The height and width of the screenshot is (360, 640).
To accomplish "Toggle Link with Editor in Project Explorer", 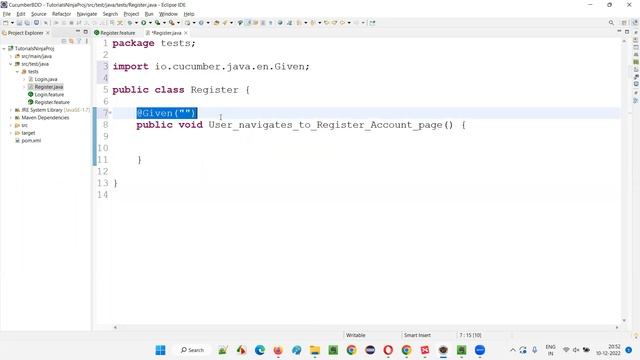I will [x=71, y=41].
